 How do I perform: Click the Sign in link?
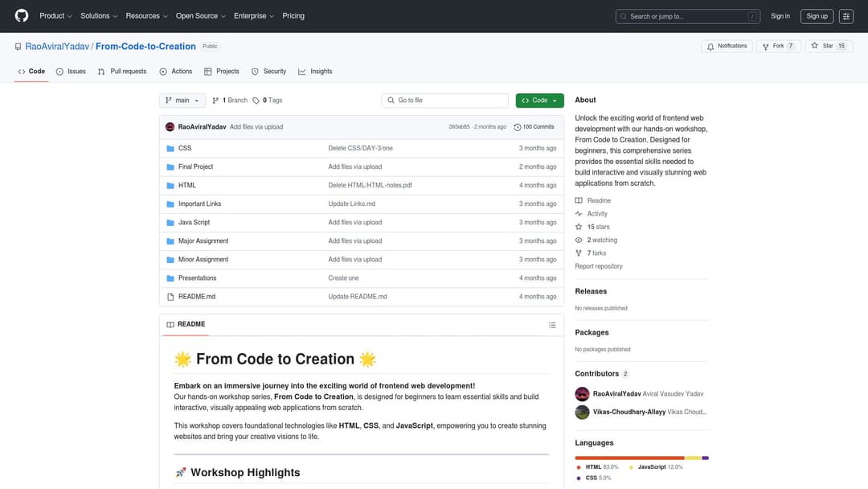click(780, 16)
